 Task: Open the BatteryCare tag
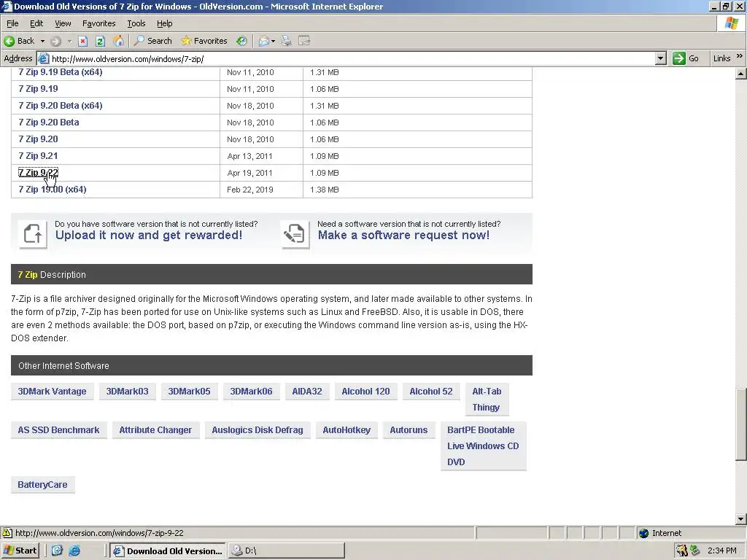pyautogui.click(x=42, y=485)
